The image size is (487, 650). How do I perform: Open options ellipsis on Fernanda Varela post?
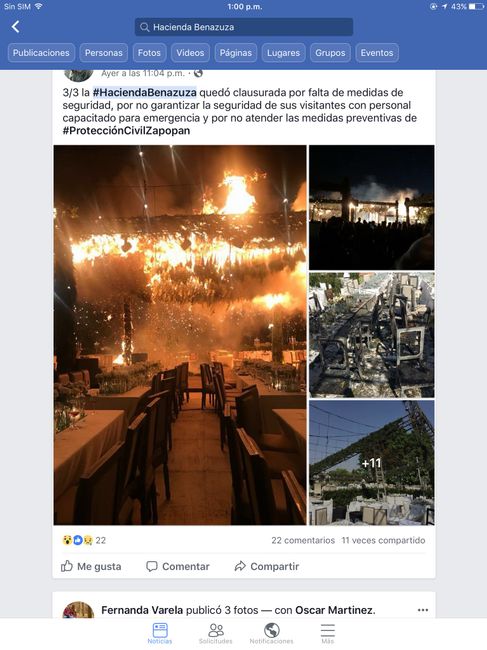coord(423,610)
